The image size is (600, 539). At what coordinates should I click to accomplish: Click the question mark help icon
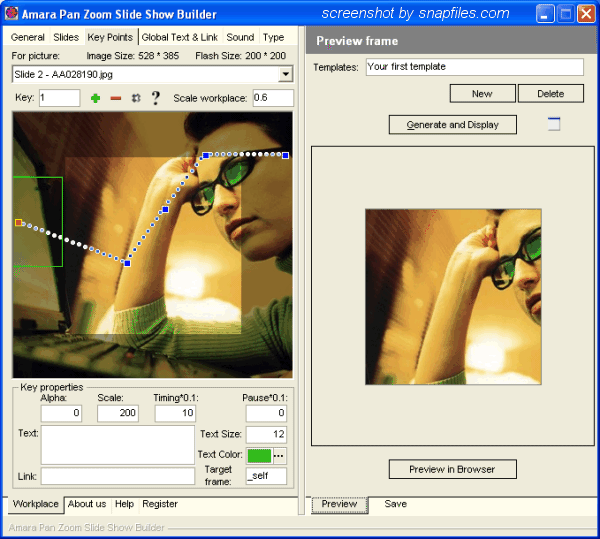tap(155, 98)
